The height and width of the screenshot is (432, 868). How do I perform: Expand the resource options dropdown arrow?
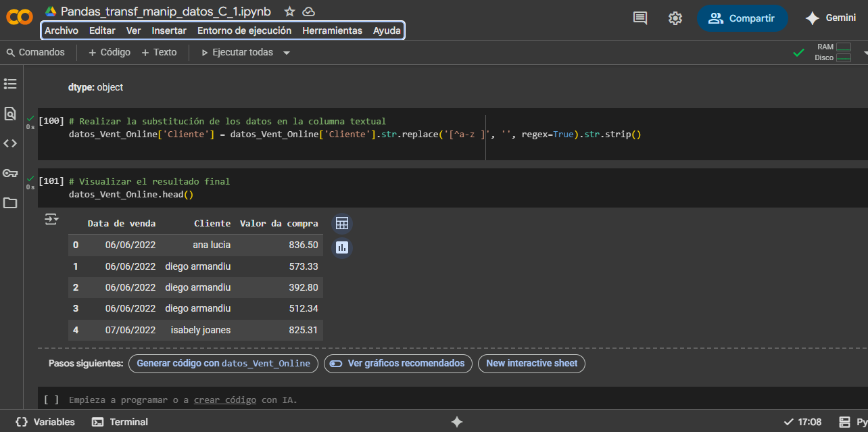(x=865, y=52)
